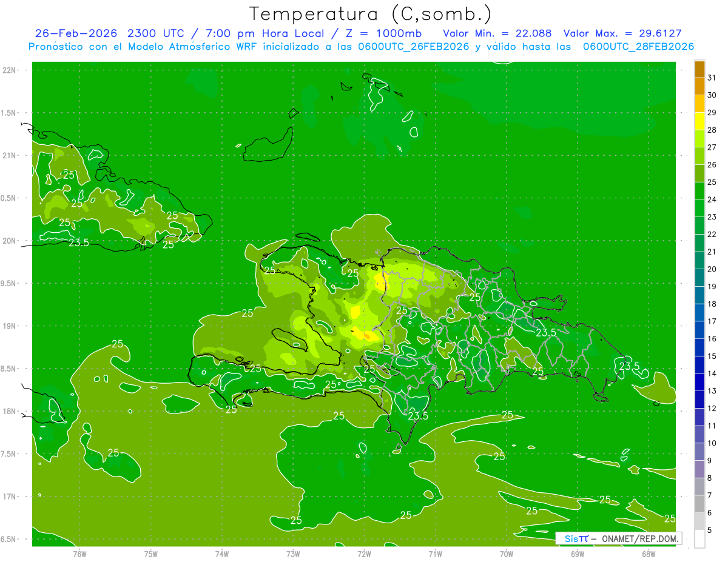Click the colorbar label '5'
The width and height of the screenshot is (728, 562).
click(x=710, y=530)
